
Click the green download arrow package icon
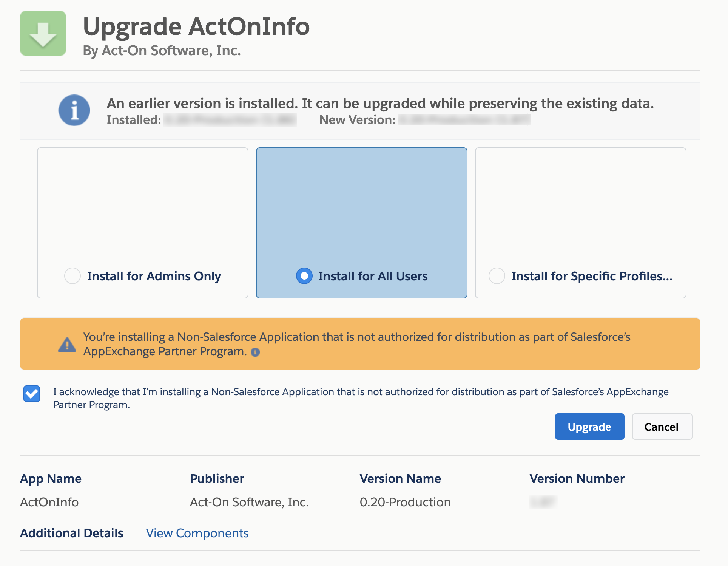pos(43,33)
